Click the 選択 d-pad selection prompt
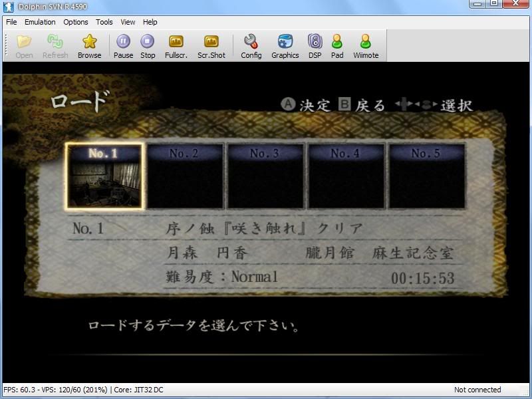This screenshot has width=532, height=399. [x=434, y=105]
